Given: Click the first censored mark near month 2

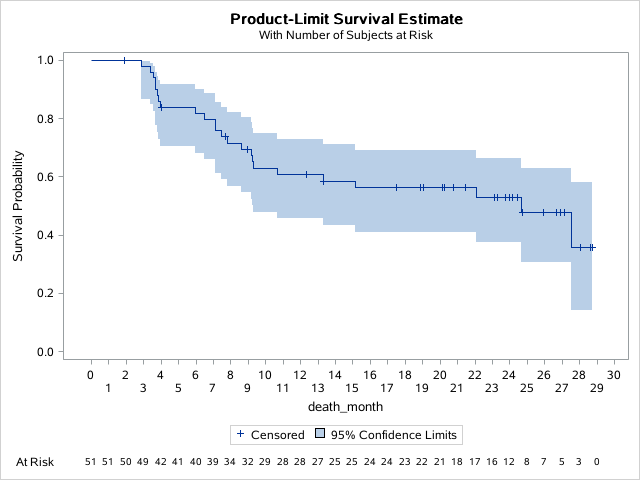Looking at the screenshot, I should click(124, 60).
